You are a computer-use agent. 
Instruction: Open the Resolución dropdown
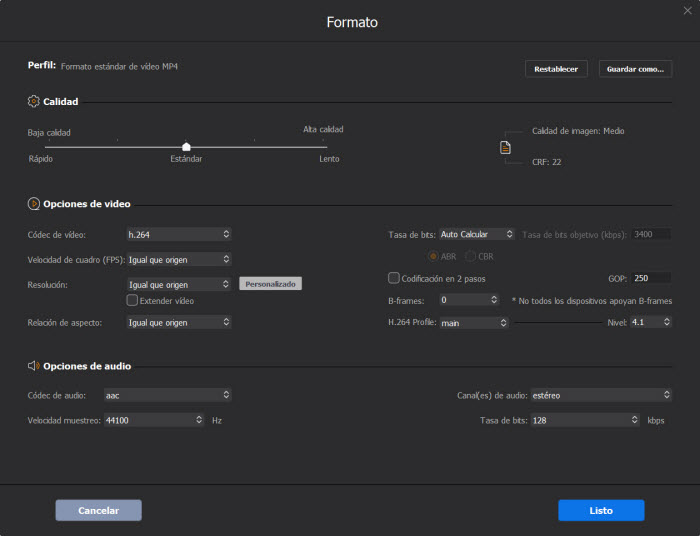(x=179, y=285)
